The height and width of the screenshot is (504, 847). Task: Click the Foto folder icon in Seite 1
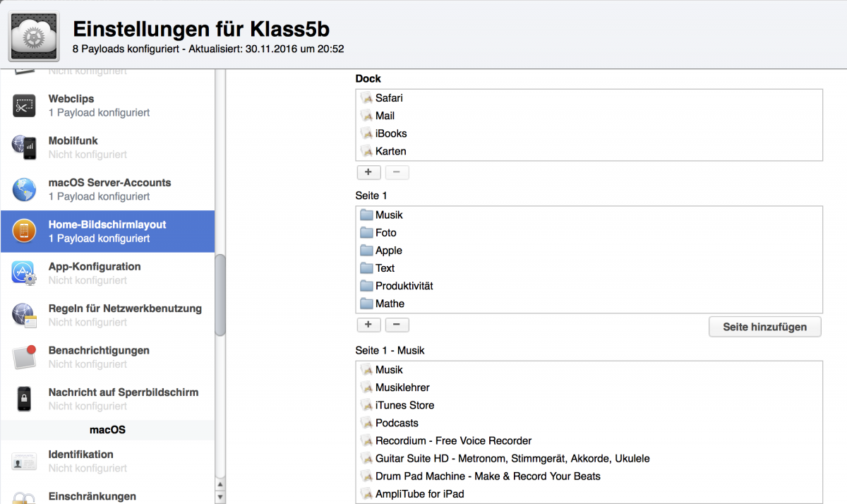point(366,232)
